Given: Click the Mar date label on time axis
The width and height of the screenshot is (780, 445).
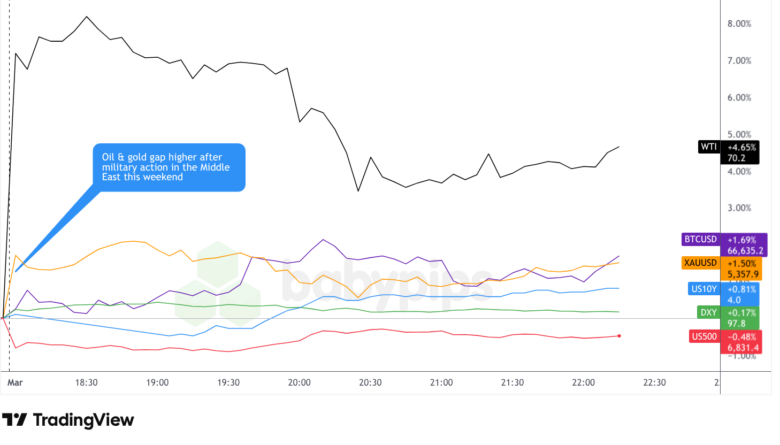Looking at the screenshot, I should pos(15,383).
